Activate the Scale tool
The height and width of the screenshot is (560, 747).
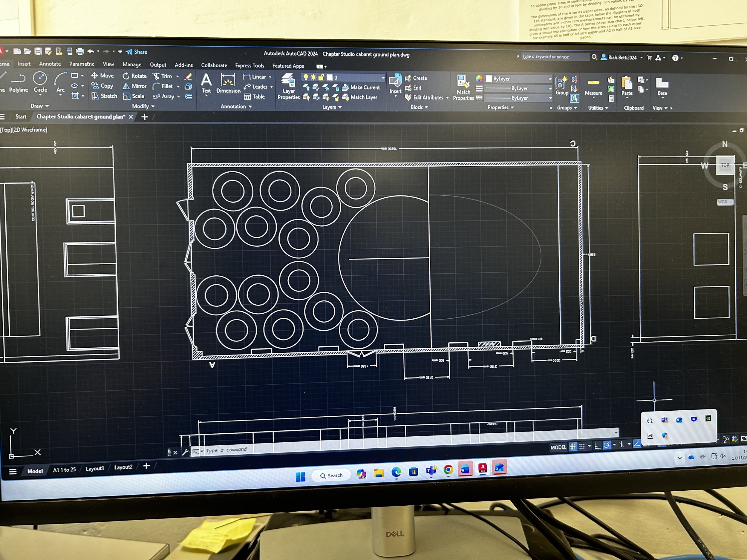[x=134, y=96]
